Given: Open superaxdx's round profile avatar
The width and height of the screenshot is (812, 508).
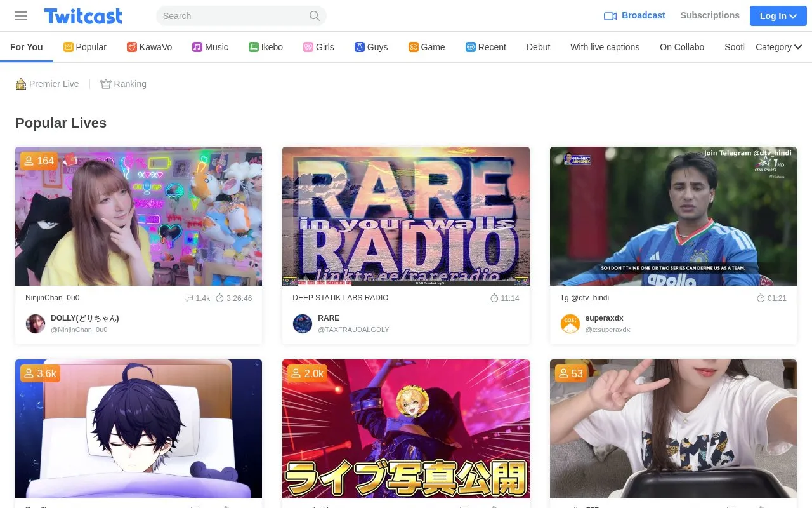Looking at the screenshot, I should pos(570,324).
